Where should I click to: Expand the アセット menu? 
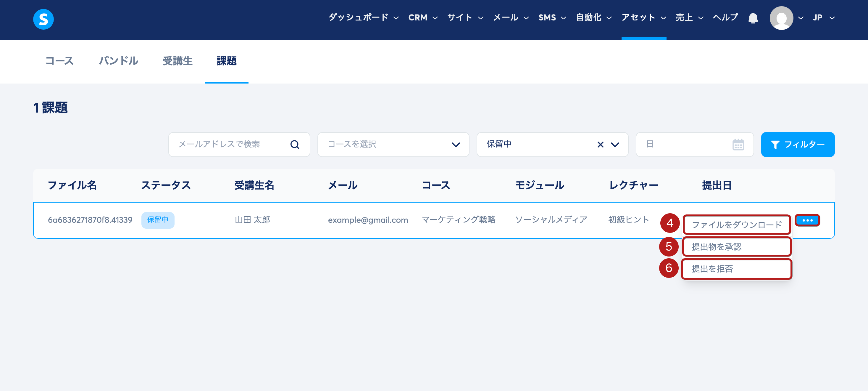pyautogui.click(x=643, y=17)
